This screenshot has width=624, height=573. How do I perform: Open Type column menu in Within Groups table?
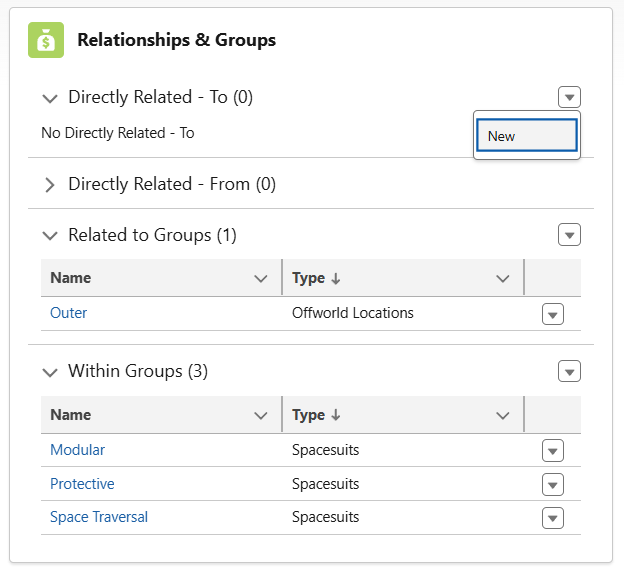503,415
